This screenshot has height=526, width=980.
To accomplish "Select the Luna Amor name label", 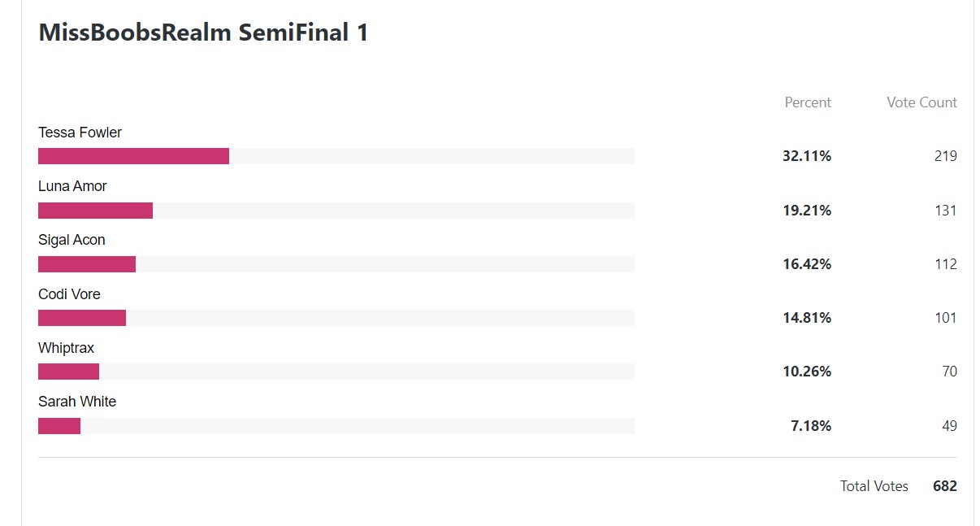I will coord(72,186).
